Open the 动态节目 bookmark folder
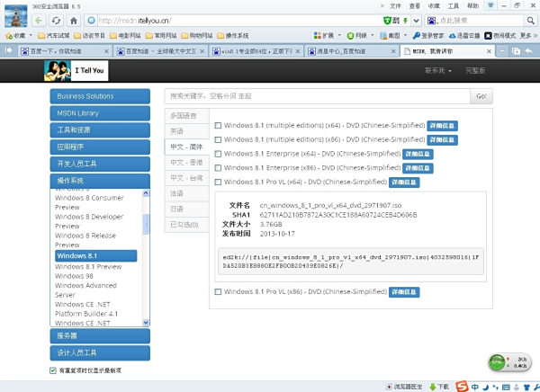This screenshot has width=540, height=392. click(89, 35)
